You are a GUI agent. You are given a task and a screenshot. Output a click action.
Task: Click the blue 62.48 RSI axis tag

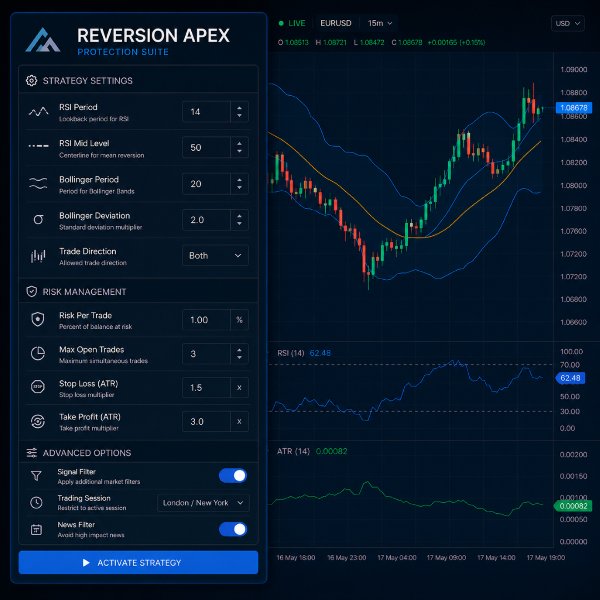click(x=570, y=378)
